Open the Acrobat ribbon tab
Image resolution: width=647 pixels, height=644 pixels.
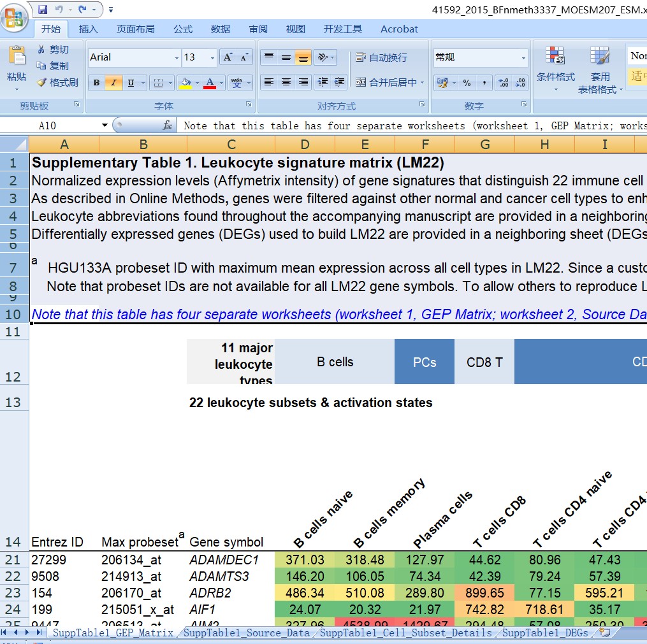click(399, 29)
